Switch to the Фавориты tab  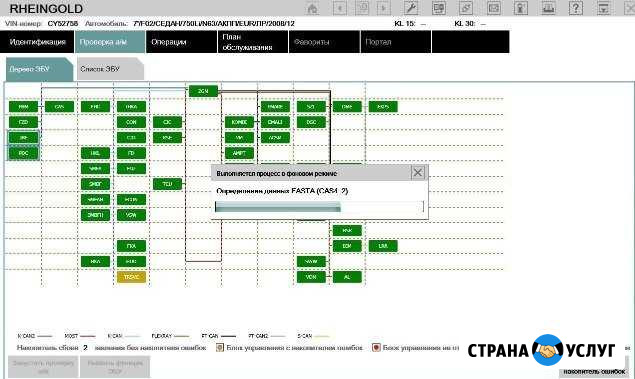coord(324,42)
